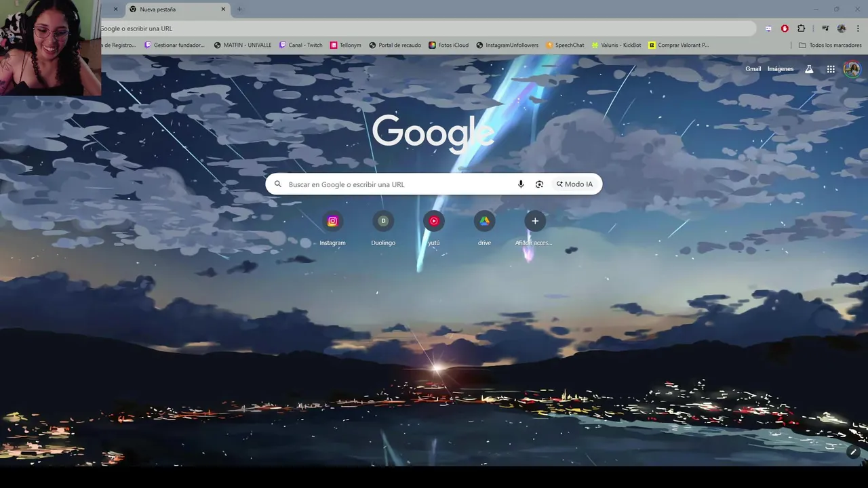Open Google apps grid
Image resolution: width=868 pixels, height=488 pixels.
tap(831, 69)
